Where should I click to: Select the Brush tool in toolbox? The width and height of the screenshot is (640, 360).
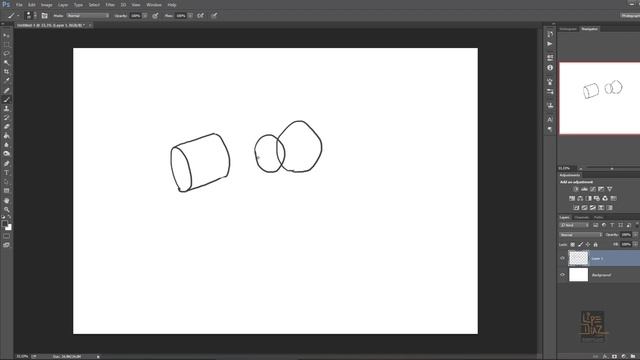click(7, 100)
